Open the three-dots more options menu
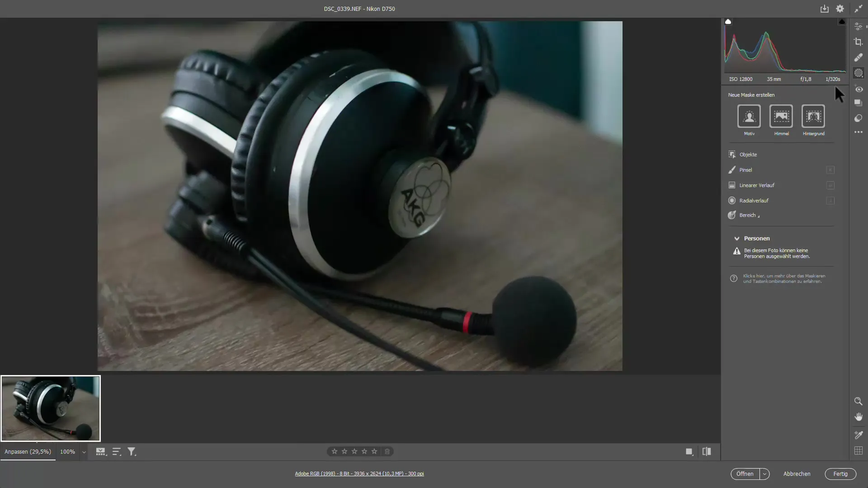Screen dimensions: 868x488 (x=858, y=132)
